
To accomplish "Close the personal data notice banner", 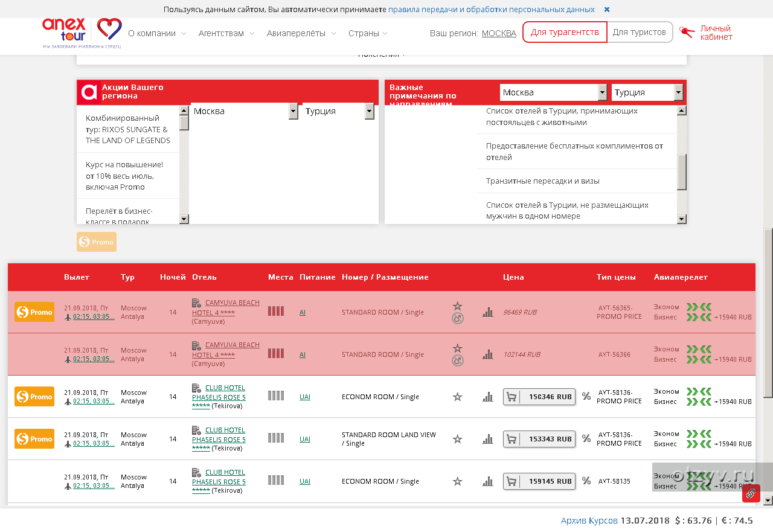I will [x=607, y=10].
